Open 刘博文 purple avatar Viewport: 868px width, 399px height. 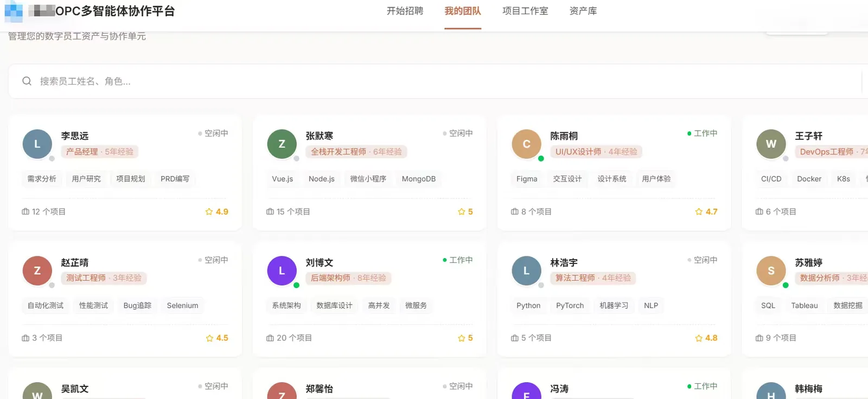282,271
